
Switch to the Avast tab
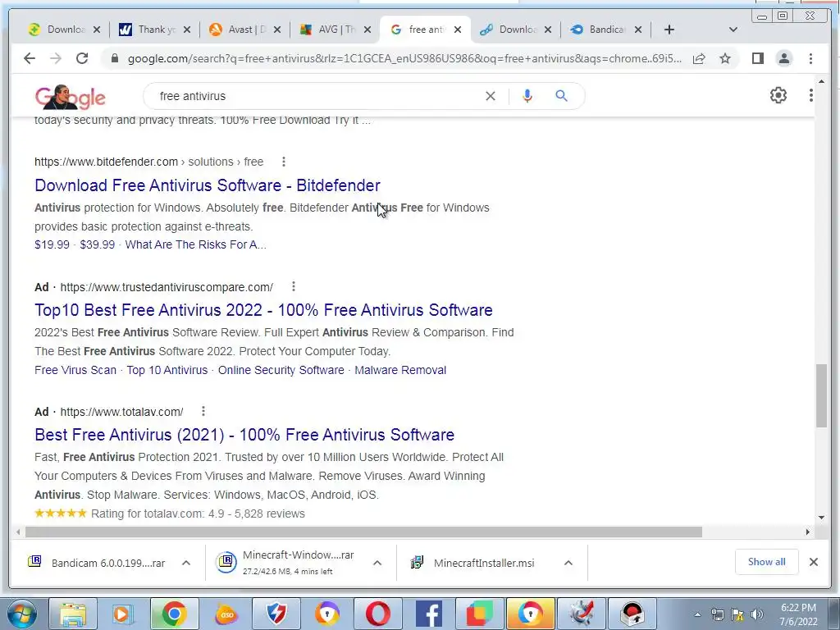tap(244, 30)
